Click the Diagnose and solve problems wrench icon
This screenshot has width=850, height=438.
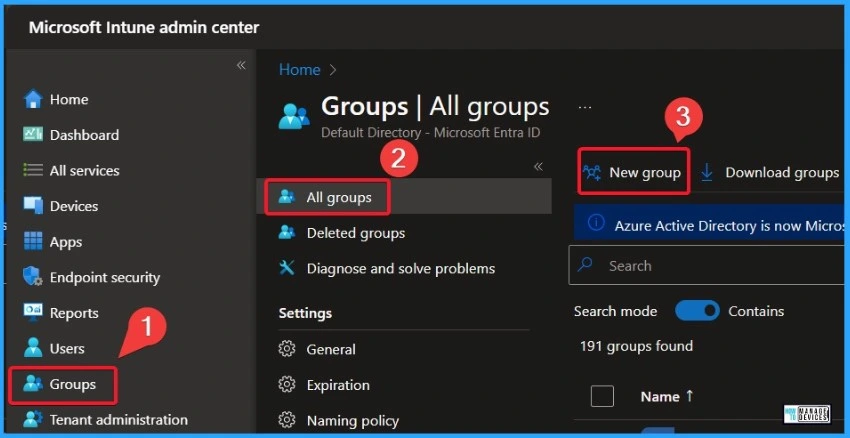(287, 268)
